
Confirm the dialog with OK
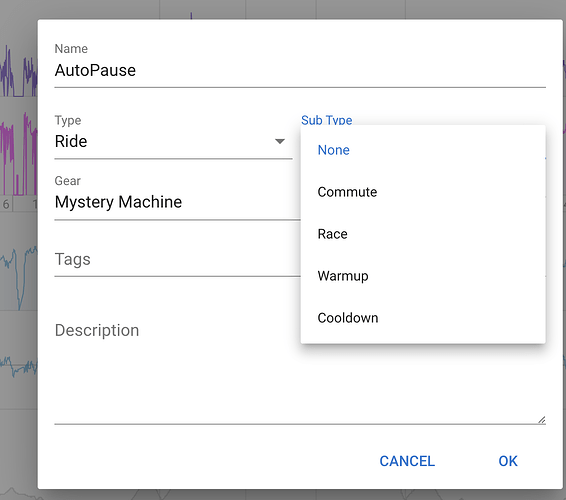[508, 461]
